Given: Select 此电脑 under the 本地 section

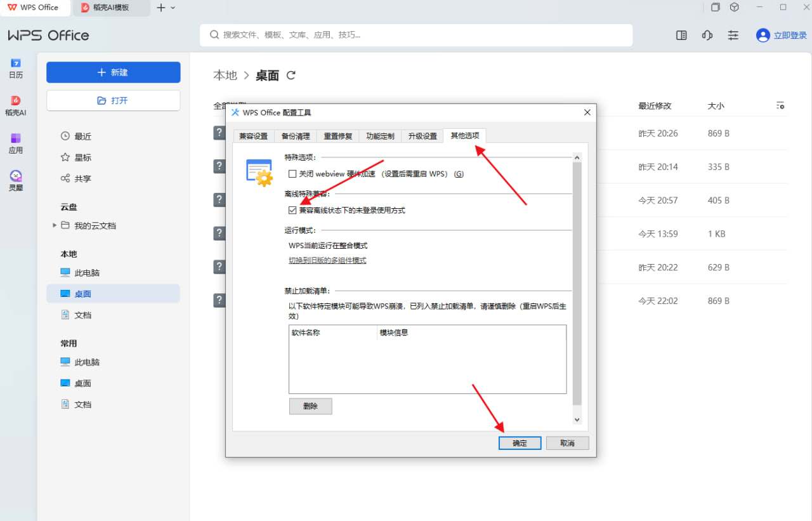Looking at the screenshot, I should 114,273.
